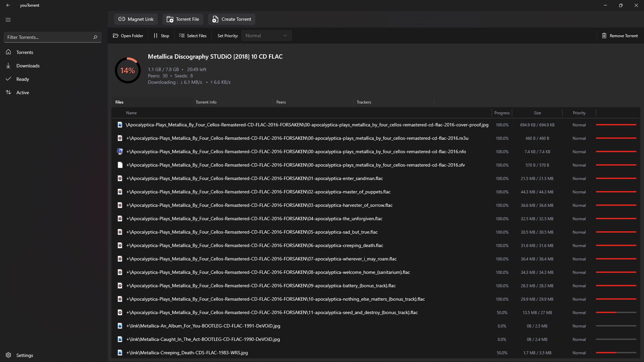Open Settings via the gear icon
Image resolution: width=644 pixels, height=362 pixels.
click(x=9, y=355)
